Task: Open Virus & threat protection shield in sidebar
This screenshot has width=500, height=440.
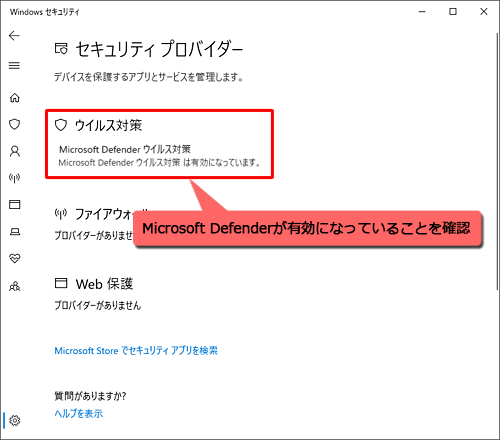Action: (x=14, y=125)
